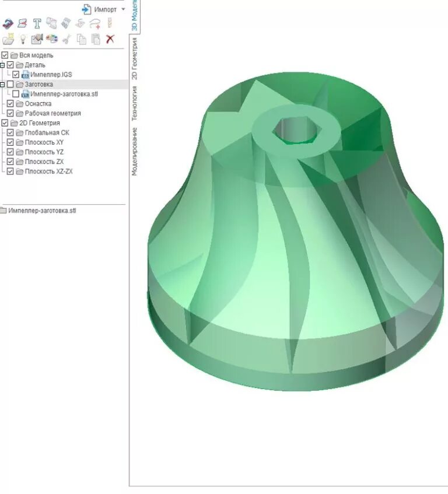Select the Рабочая геометрия label
The width and height of the screenshot is (448, 494).
(x=53, y=113)
